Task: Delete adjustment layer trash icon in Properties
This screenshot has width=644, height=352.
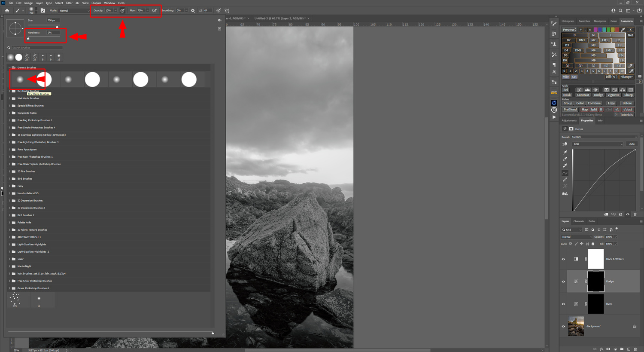Action: point(635,214)
